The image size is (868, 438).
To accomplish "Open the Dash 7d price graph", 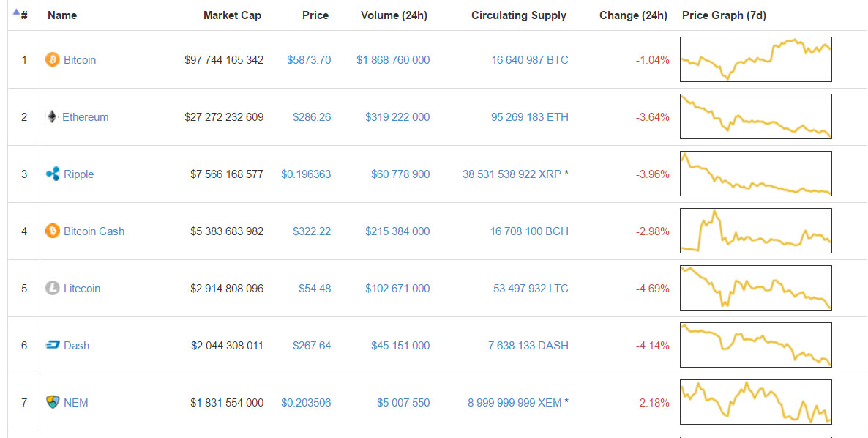I will pyautogui.click(x=755, y=345).
